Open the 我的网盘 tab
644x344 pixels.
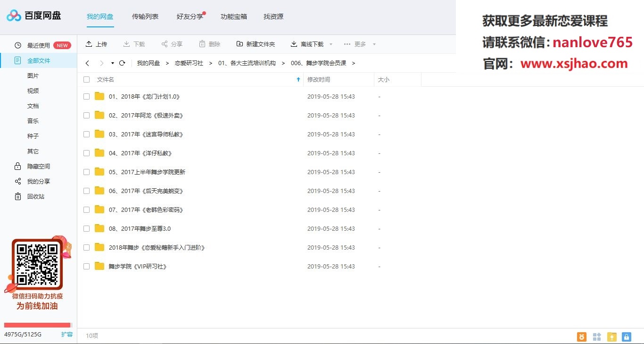100,17
